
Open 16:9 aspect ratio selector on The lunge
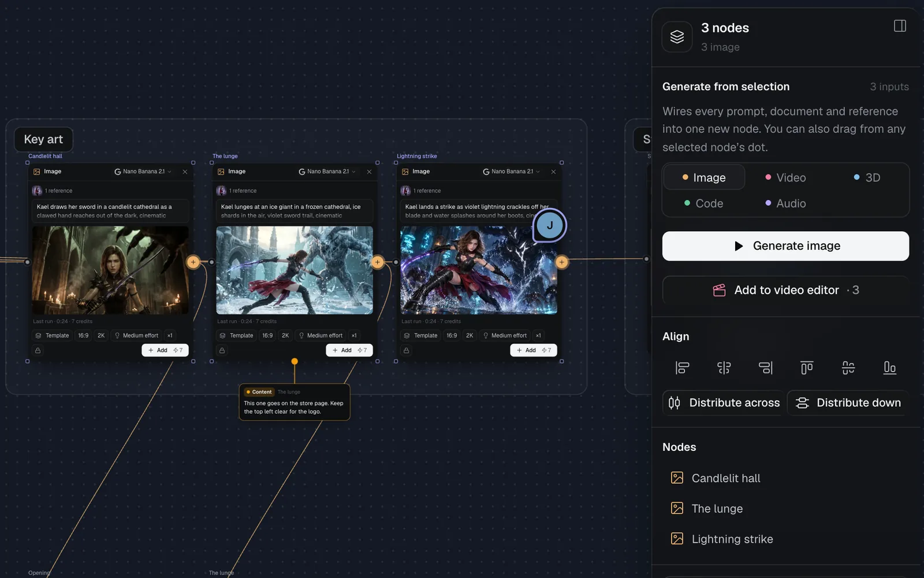267,335
